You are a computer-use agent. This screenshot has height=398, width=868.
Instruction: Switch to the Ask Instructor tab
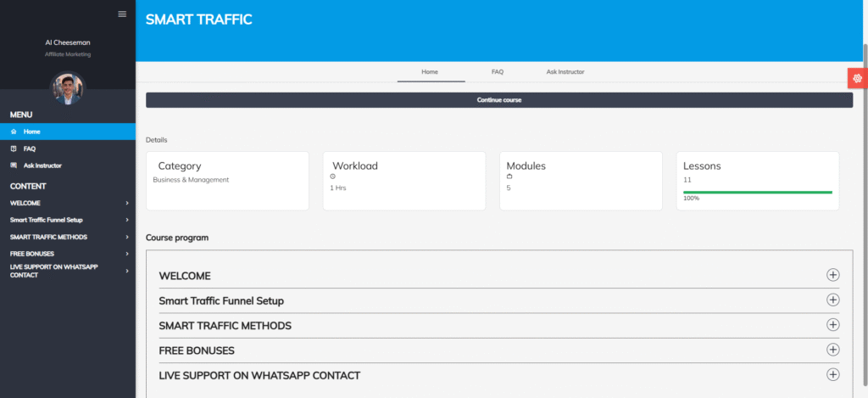565,72
